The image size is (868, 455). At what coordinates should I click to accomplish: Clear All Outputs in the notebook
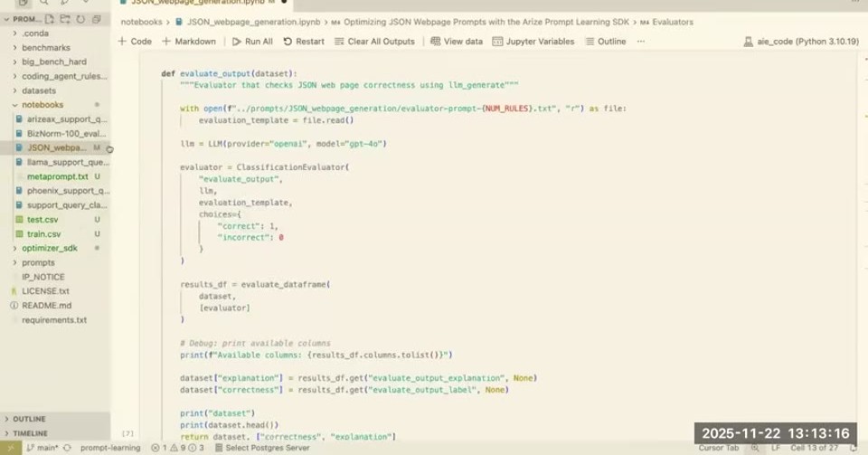(374, 42)
